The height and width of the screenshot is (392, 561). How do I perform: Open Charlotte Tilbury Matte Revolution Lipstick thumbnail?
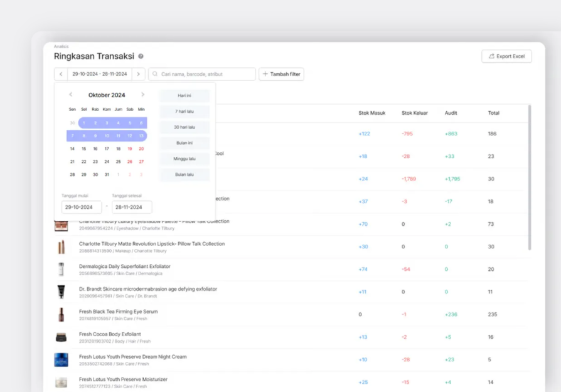(x=61, y=246)
